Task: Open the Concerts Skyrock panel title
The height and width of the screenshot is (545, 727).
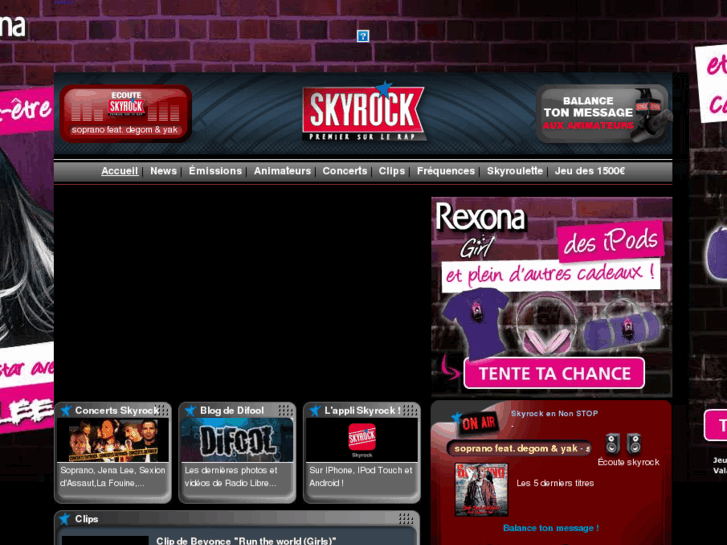Action: coord(117,410)
